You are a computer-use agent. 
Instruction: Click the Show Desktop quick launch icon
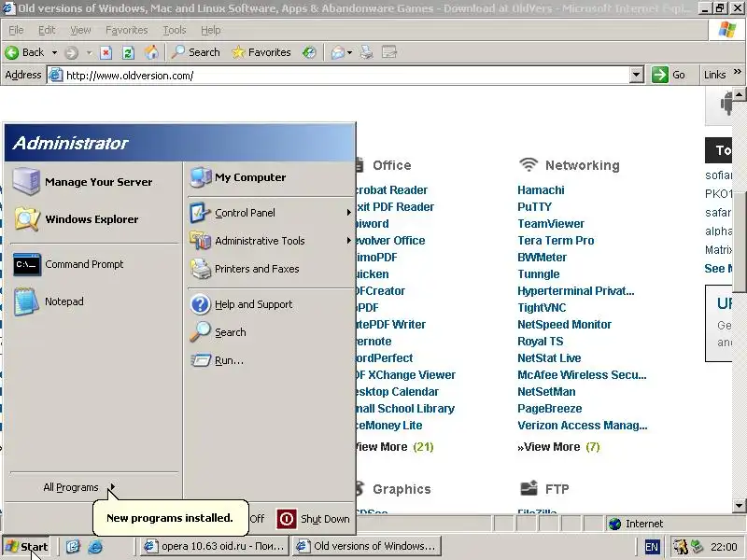pyautogui.click(x=73, y=547)
